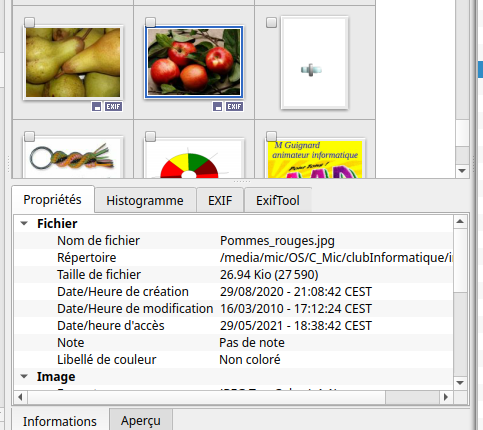Image resolution: width=483 pixels, height=430 pixels.
Task: Click the EXIF badge under red apples thumbnail
Action: point(235,107)
